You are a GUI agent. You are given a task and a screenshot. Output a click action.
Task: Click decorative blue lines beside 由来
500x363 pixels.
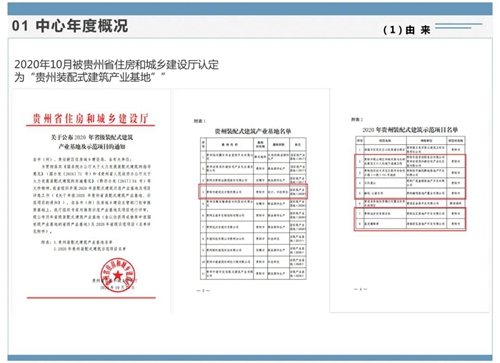(x=459, y=26)
